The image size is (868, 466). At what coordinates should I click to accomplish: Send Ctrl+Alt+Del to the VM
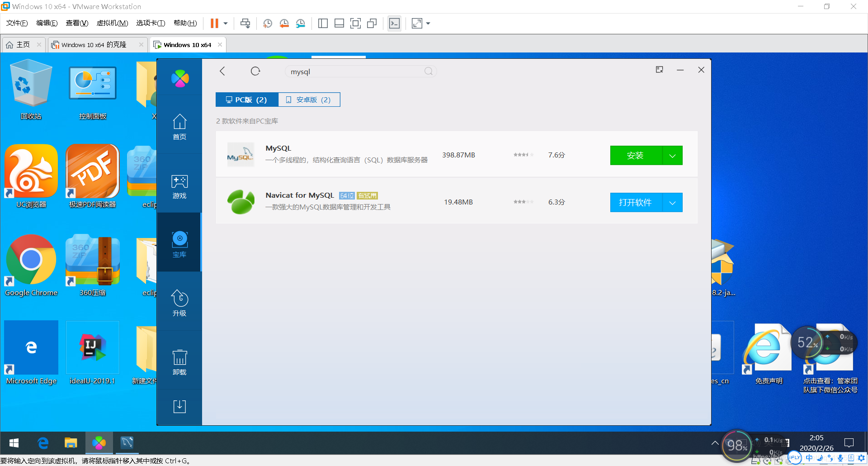click(x=245, y=23)
